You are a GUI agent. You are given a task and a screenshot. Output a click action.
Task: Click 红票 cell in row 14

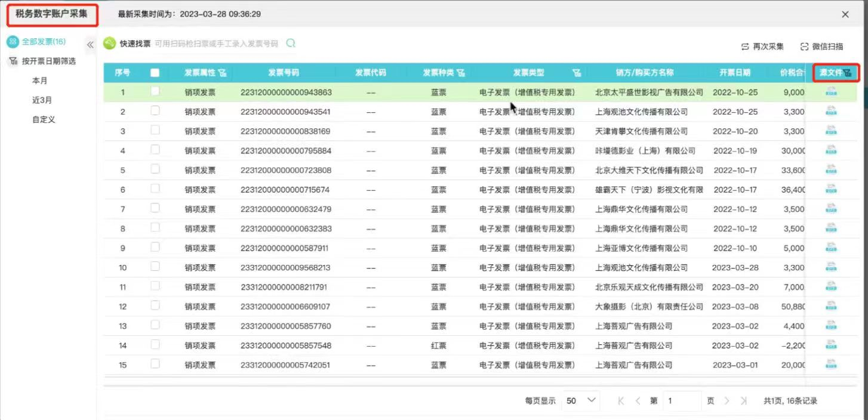click(439, 345)
